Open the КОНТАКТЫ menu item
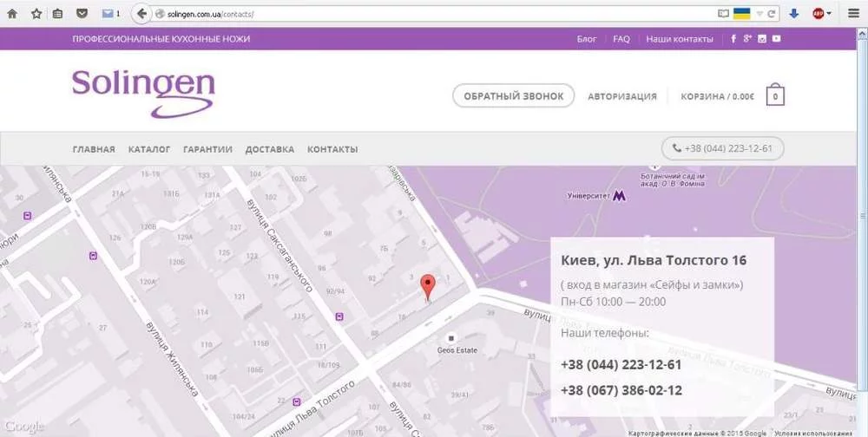This screenshot has width=868, height=437. tap(332, 149)
